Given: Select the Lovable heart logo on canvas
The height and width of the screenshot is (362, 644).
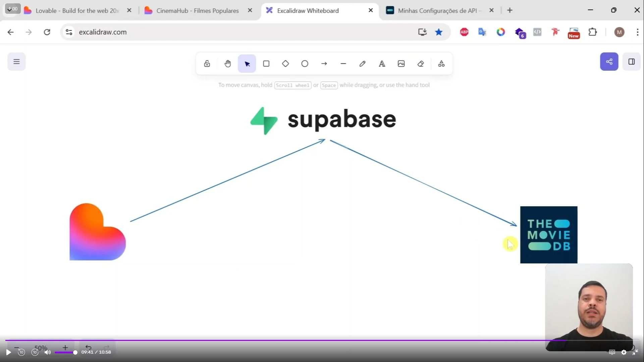Looking at the screenshot, I should (x=98, y=232).
